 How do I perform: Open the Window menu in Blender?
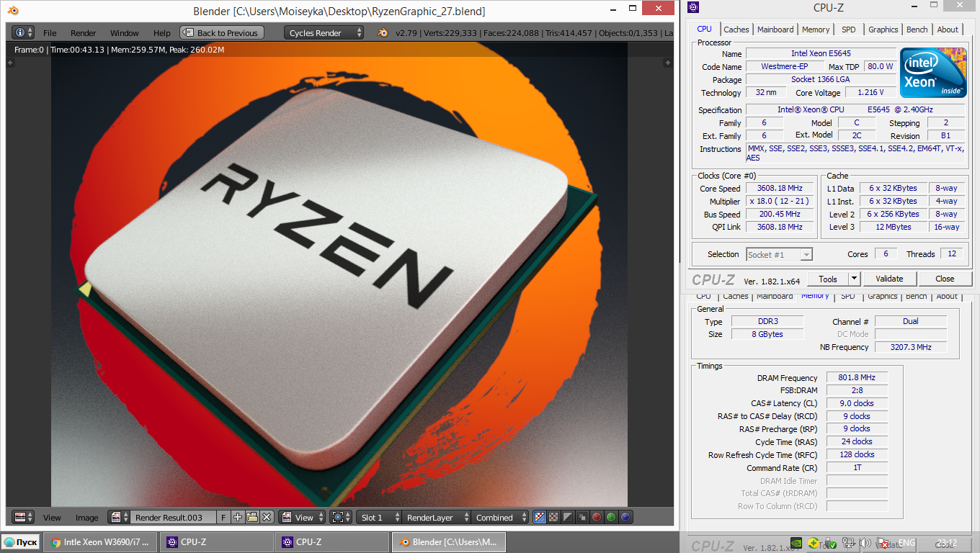125,33
